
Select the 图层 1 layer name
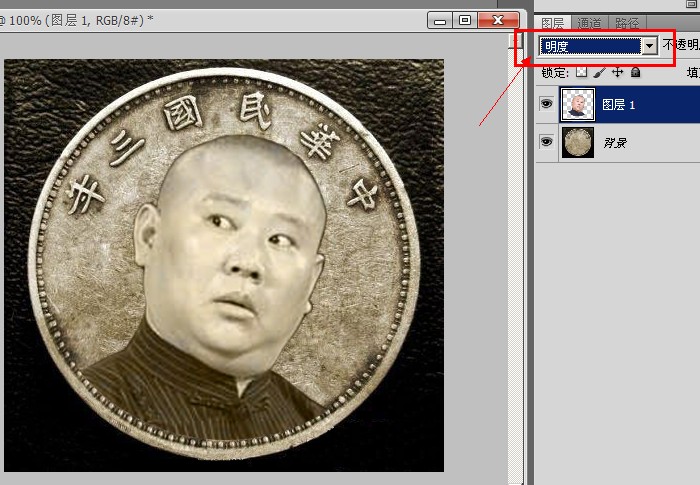tap(618, 105)
